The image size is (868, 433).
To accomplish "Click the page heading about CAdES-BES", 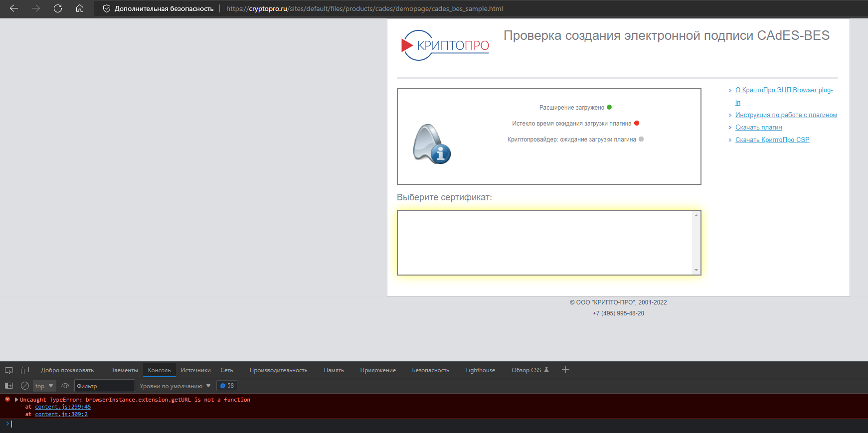I will click(x=667, y=36).
